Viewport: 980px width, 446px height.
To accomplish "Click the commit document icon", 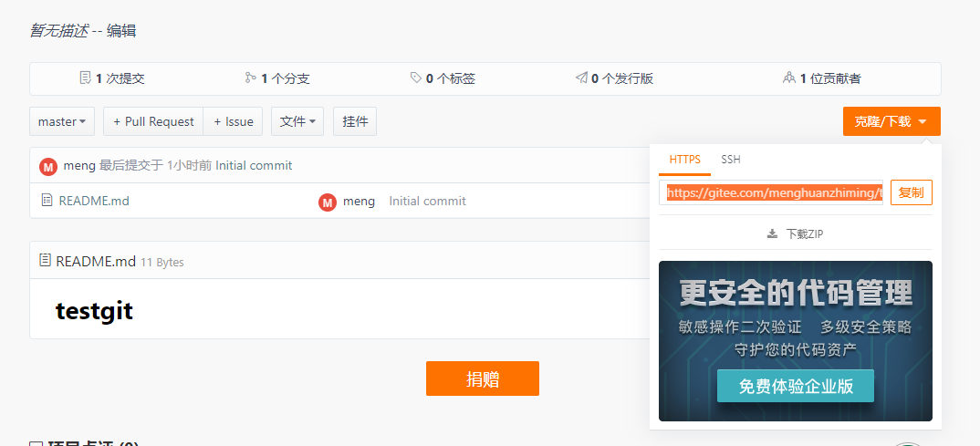I will [86, 78].
